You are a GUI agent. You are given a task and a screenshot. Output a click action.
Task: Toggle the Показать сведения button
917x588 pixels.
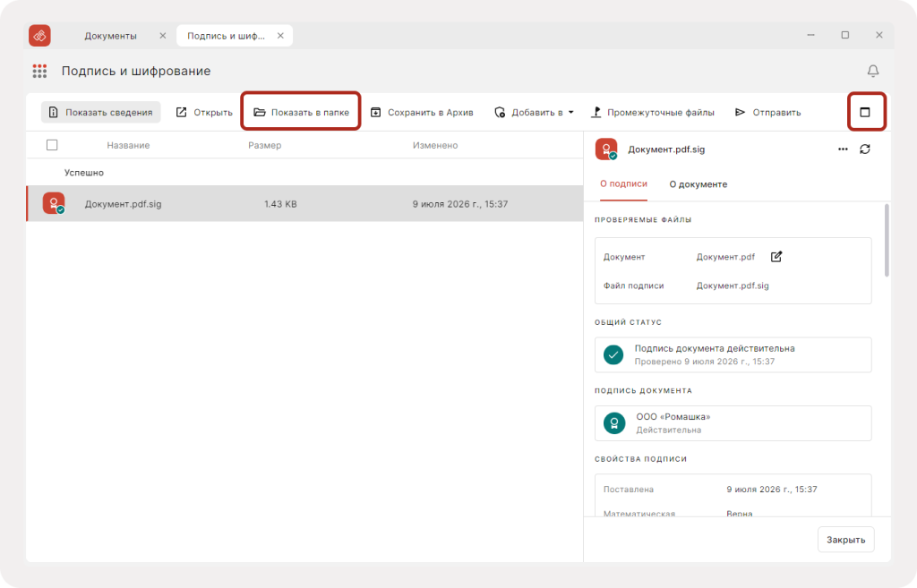tap(100, 112)
